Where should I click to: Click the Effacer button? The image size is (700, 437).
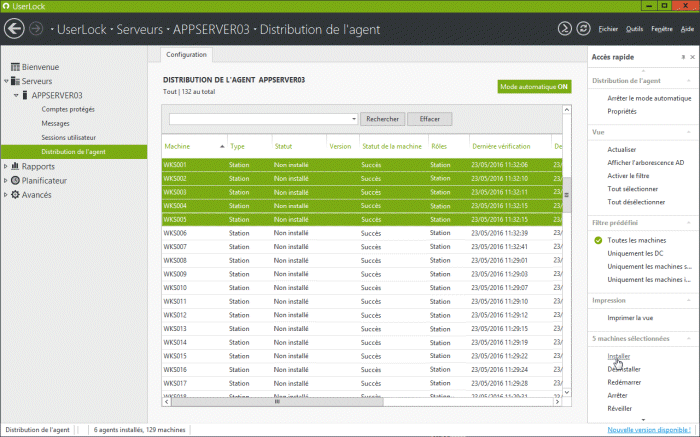pyautogui.click(x=429, y=119)
